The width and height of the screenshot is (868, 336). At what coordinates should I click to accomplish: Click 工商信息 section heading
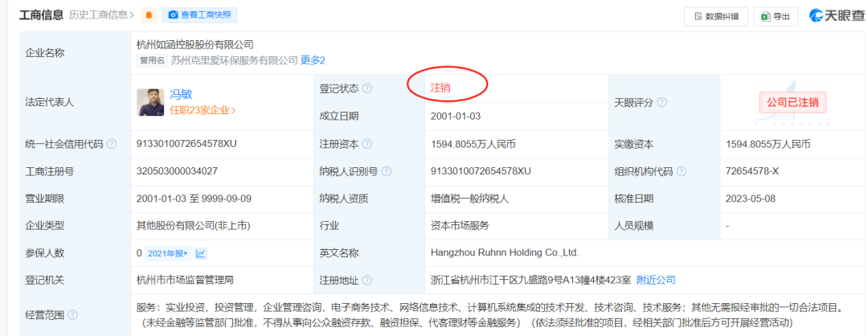(42, 15)
